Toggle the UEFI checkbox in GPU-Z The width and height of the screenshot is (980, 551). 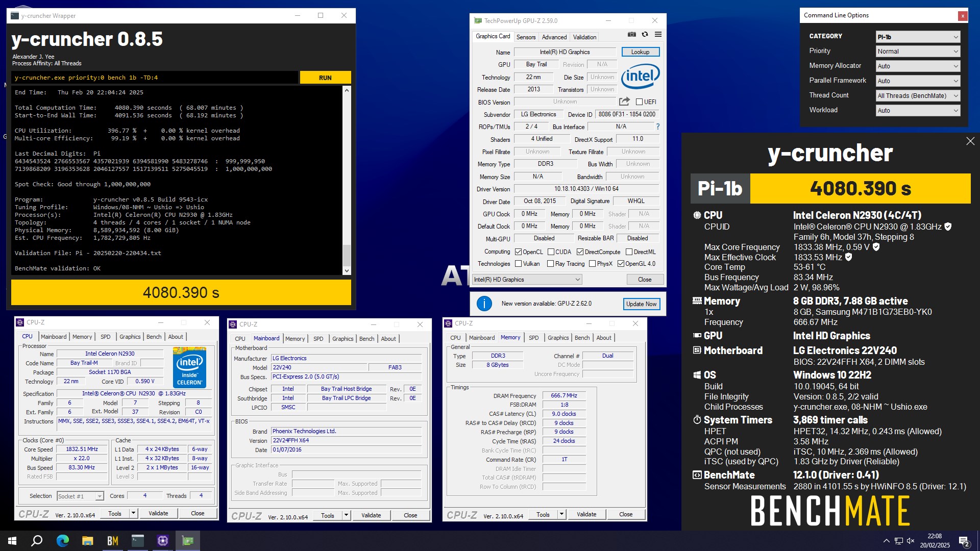(x=639, y=102)
